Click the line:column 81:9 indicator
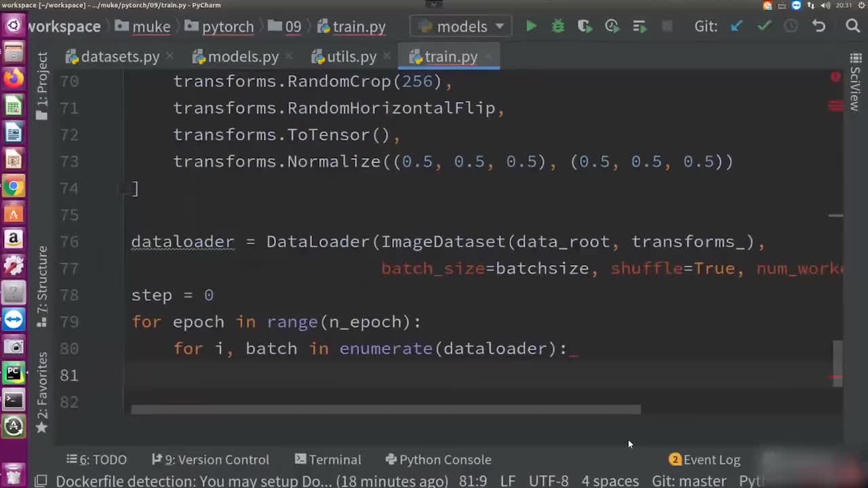868x488 pixels. pyautogui.click(x=473, y=481)
